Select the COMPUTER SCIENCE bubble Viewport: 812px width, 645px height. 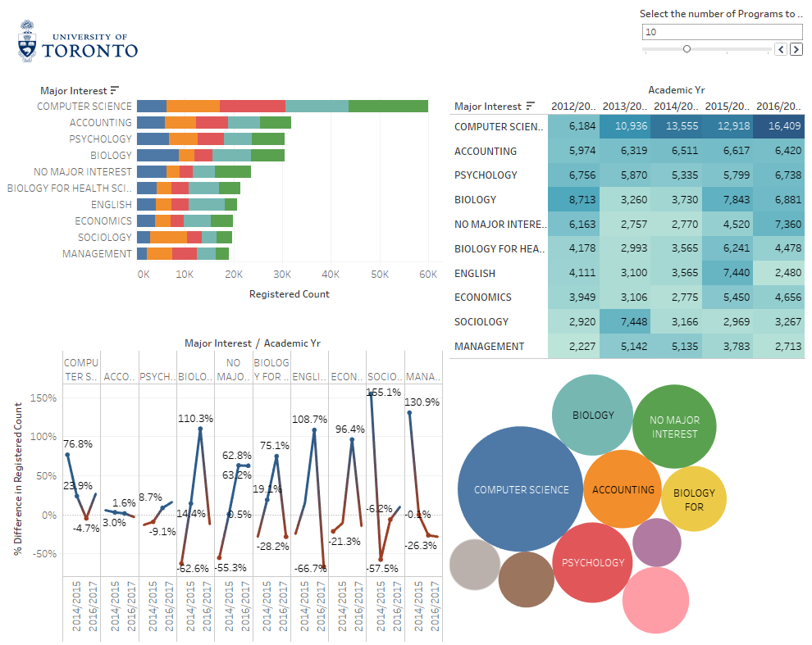tap(520, 489)
